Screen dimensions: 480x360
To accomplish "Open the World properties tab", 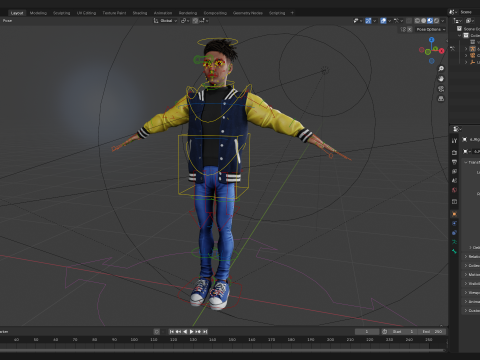I will coord(454,190).
